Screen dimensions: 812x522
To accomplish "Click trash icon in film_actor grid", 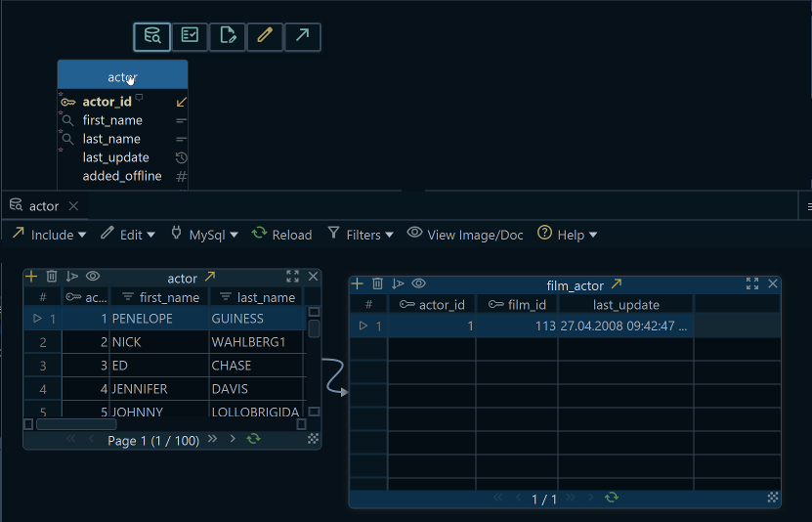I will pos(377,283).
